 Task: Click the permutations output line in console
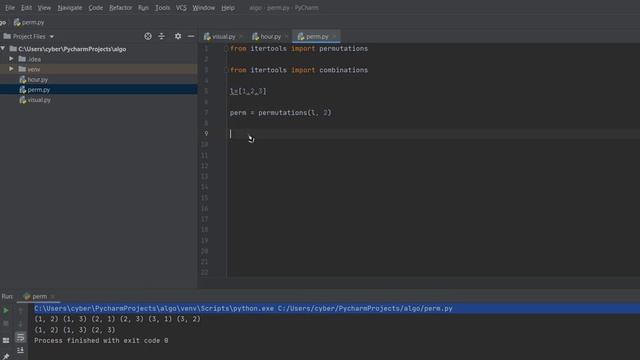point(118,319)
